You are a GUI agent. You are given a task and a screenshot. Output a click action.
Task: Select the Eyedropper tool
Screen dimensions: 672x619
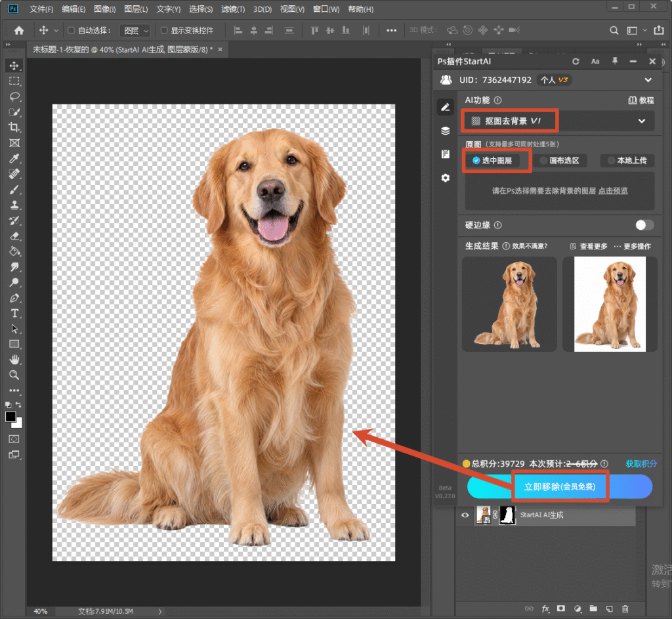tap(14, 159)
